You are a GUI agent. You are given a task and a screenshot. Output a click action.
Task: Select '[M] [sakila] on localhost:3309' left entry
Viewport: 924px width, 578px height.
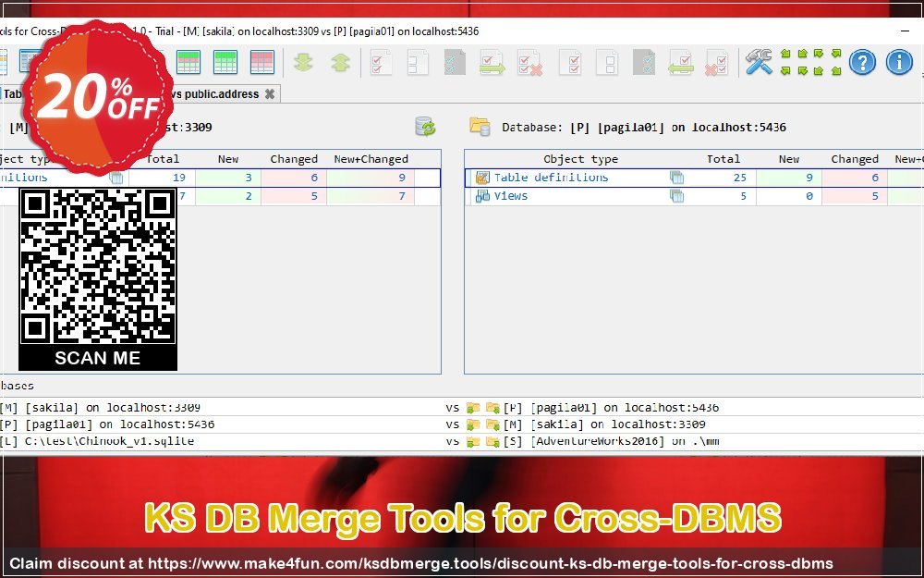point(100,408)
